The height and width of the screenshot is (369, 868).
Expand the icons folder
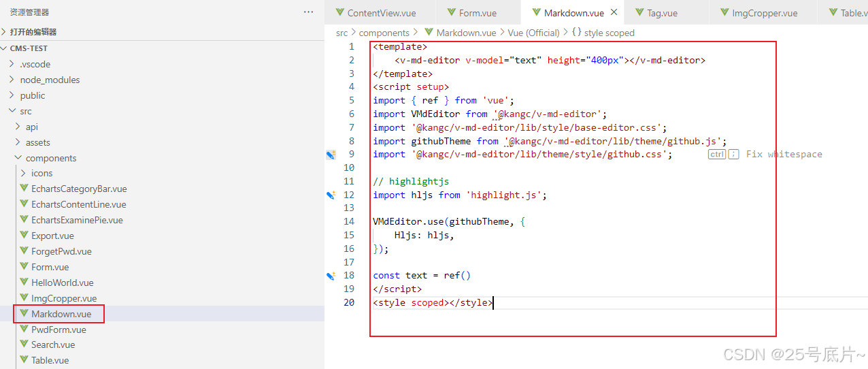pyautogui.click(x=41, y=173)
